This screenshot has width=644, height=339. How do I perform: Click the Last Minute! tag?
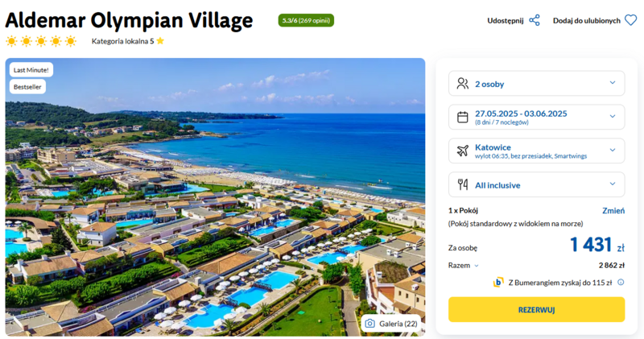tap(31, 70)
